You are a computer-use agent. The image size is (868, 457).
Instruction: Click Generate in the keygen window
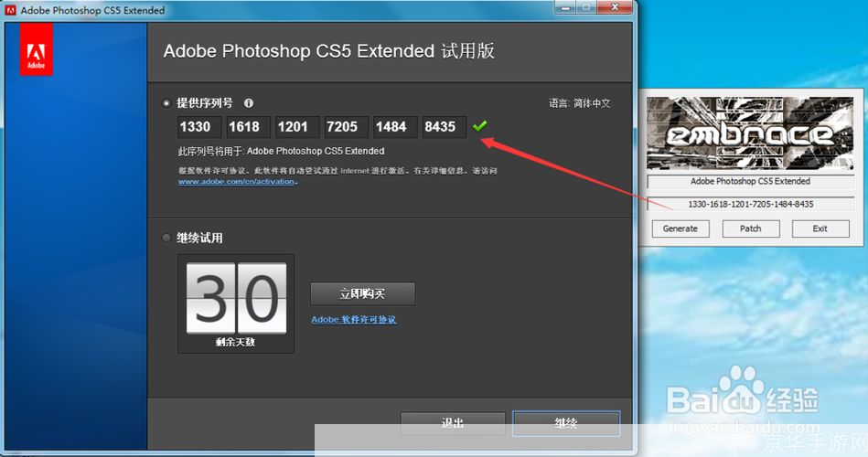point(680,228)
